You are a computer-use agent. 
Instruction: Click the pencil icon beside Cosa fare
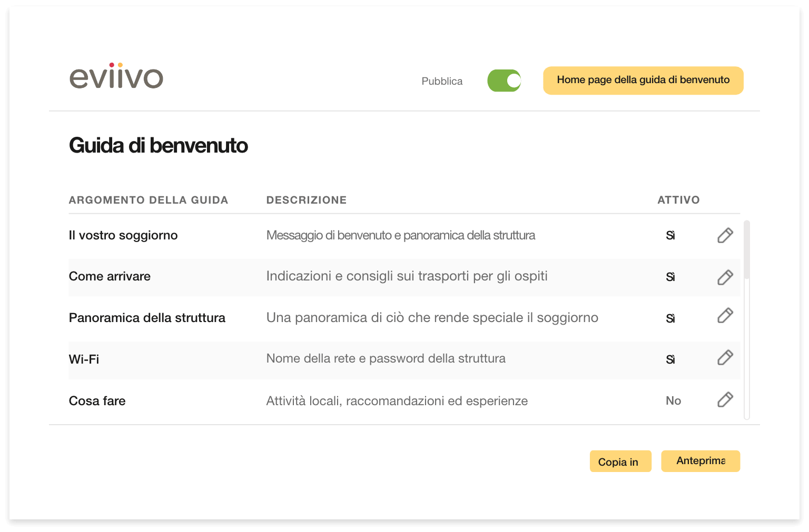tap(725, 399)
